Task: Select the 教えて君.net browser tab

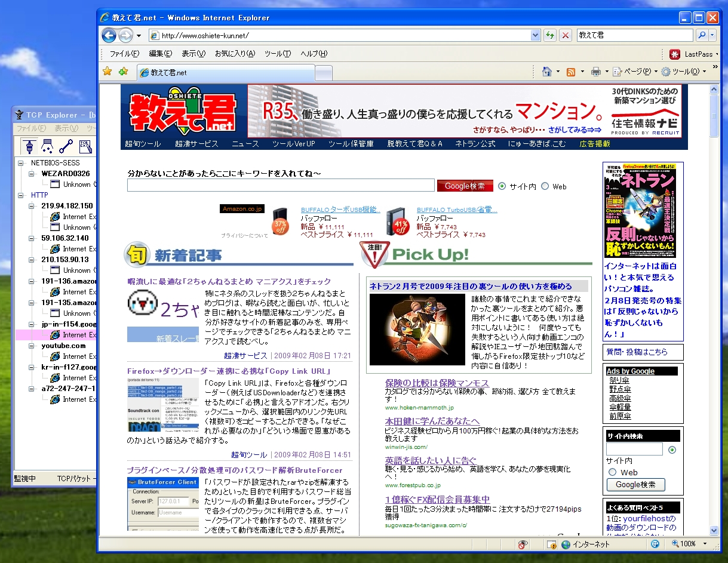Action: (x=226, y=72)
